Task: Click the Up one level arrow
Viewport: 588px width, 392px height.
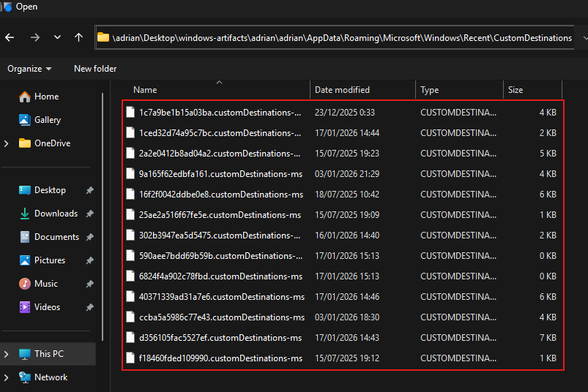Action: [x=79, y=37]
